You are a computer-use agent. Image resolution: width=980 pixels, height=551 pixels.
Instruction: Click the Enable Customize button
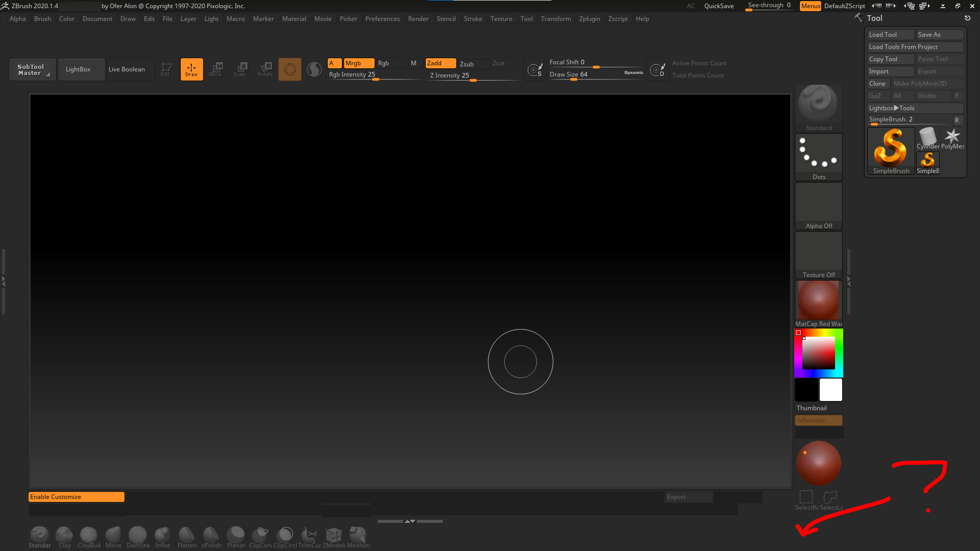[77, 497]
